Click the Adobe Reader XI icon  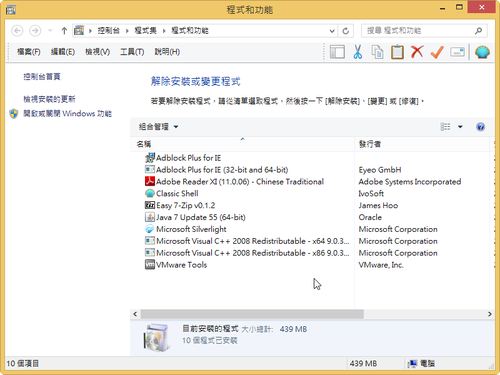[150, 181]
